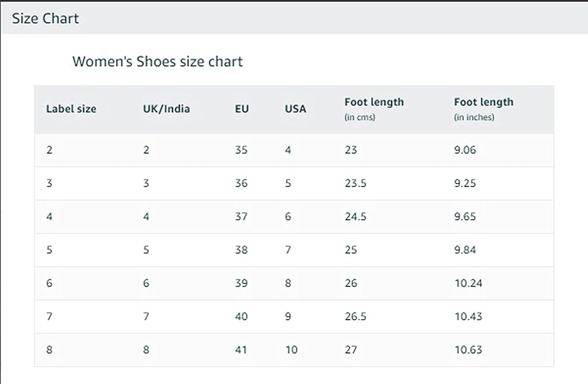Click the Label size column header
Screen dimensions: 588x384
(71, 109)
